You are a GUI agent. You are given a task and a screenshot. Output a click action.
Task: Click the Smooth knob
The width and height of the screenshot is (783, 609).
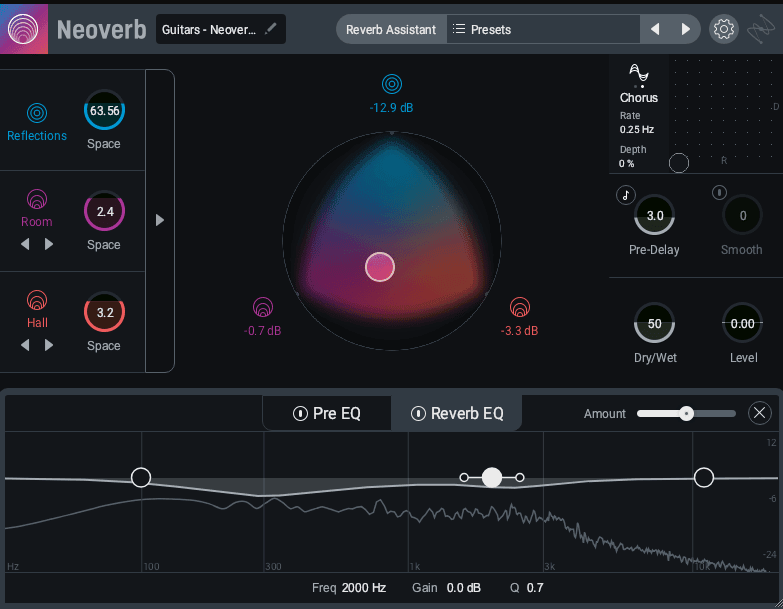tap(743, 215)
